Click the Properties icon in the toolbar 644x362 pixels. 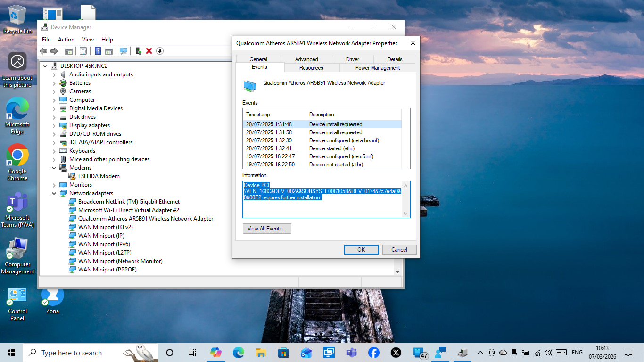coord(83,50)
